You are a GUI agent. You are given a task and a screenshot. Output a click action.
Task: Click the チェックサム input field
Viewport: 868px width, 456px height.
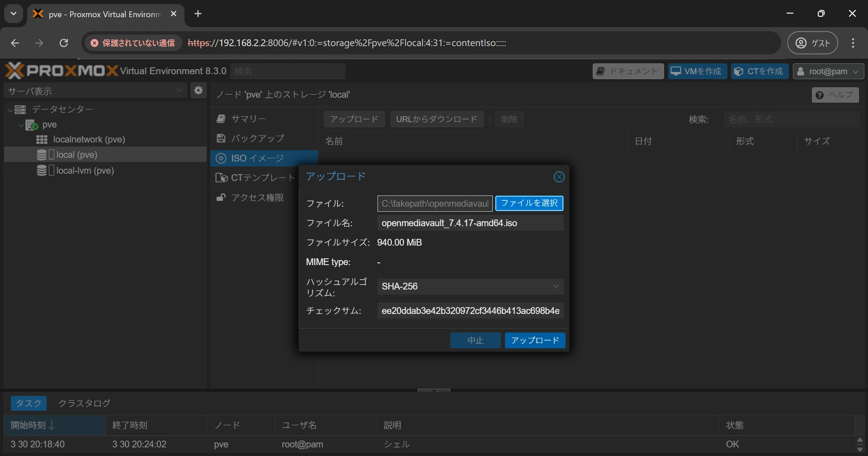[470, 311]
